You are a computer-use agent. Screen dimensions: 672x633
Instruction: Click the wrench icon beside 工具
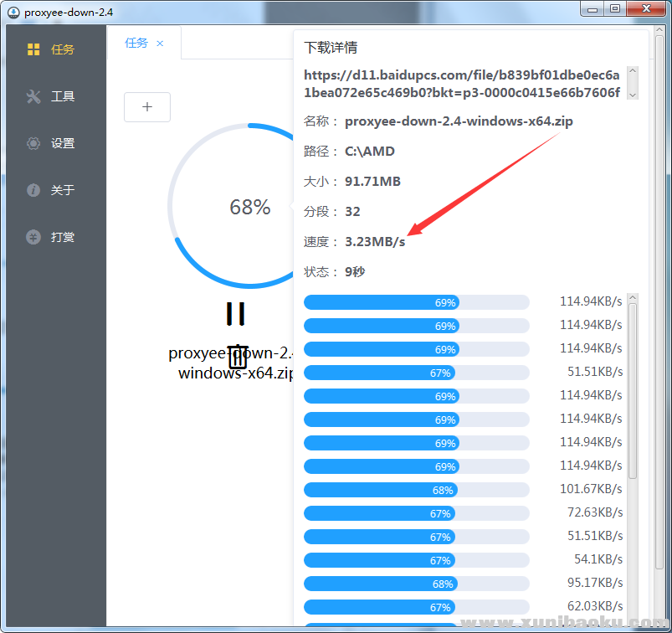click(x=33, y=96)
